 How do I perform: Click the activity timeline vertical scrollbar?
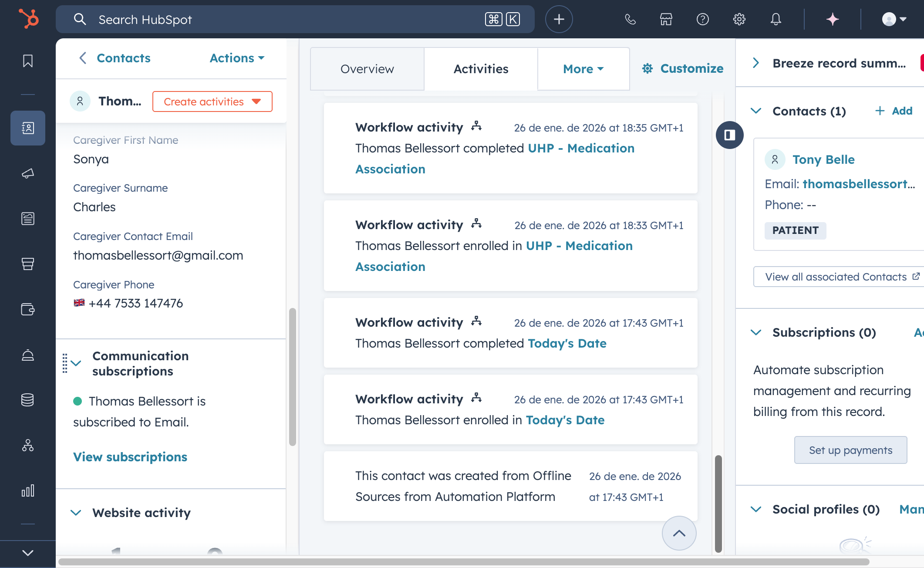tap(718, 504)
